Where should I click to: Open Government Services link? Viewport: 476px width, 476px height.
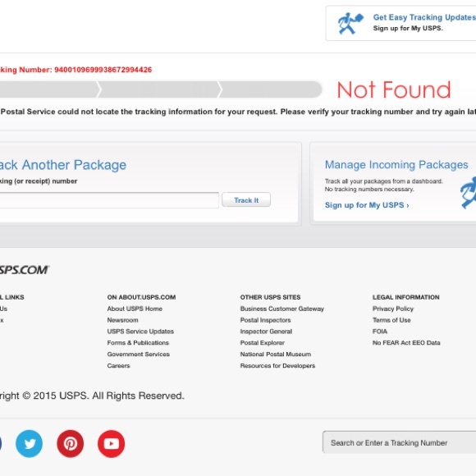pyautogui.click(x=138, y=355)
